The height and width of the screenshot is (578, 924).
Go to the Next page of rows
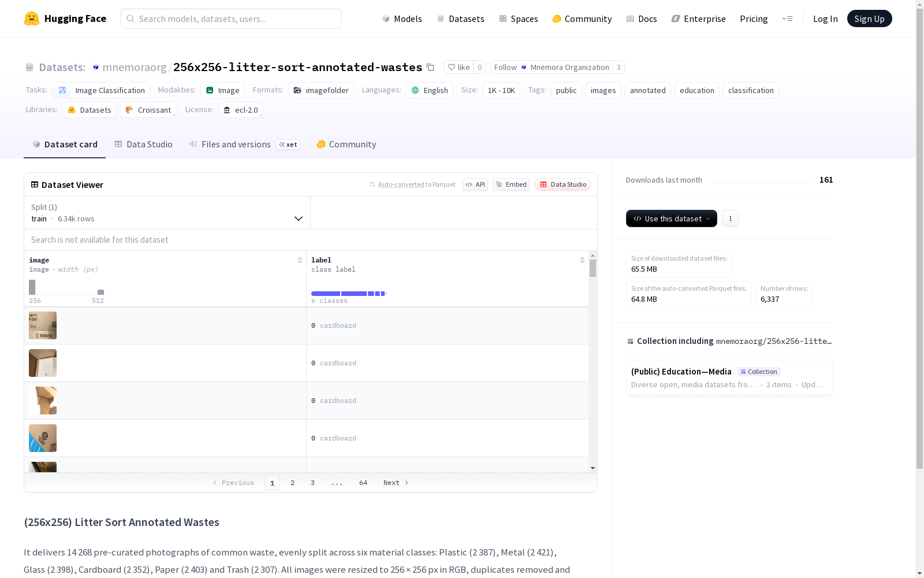[396, 483]
